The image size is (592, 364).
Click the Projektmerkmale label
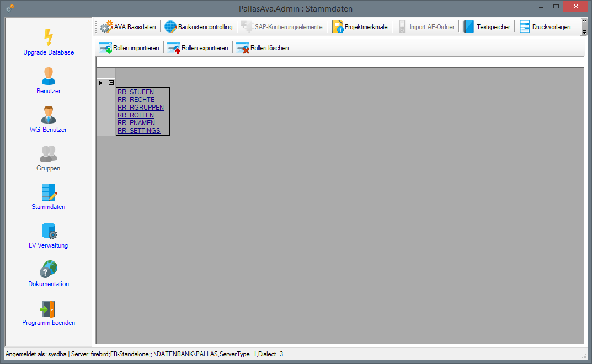pyautogui.click(x=366, y=27)
